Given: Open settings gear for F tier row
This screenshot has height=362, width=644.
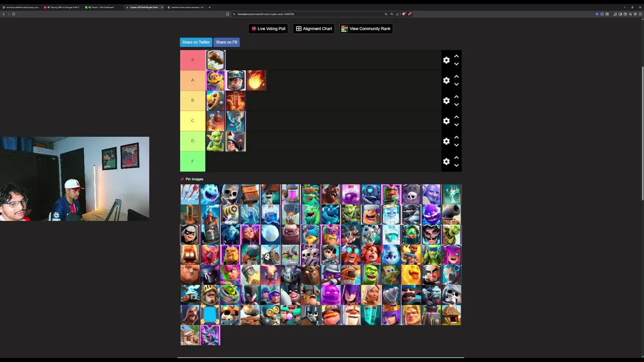Looking at the screenshot, I should pos(446,161).
